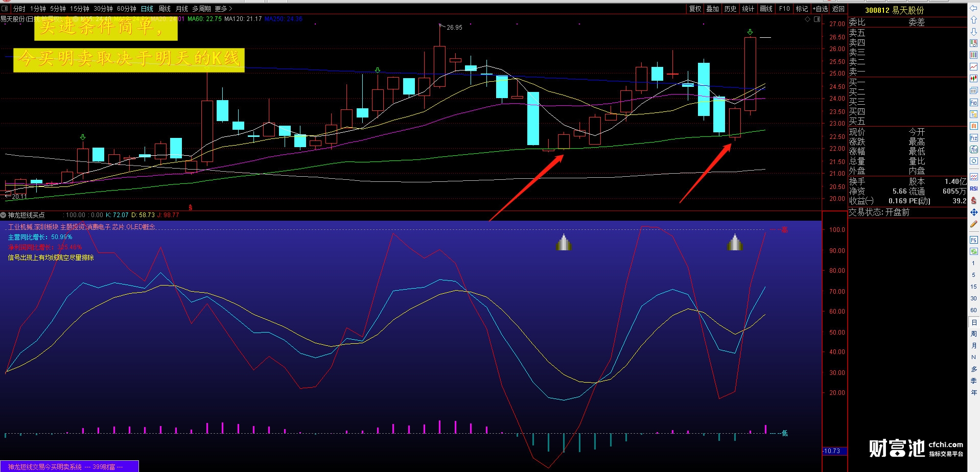
Task: Click the left arrow back icon in sidebar
Action: coord(974,9)
